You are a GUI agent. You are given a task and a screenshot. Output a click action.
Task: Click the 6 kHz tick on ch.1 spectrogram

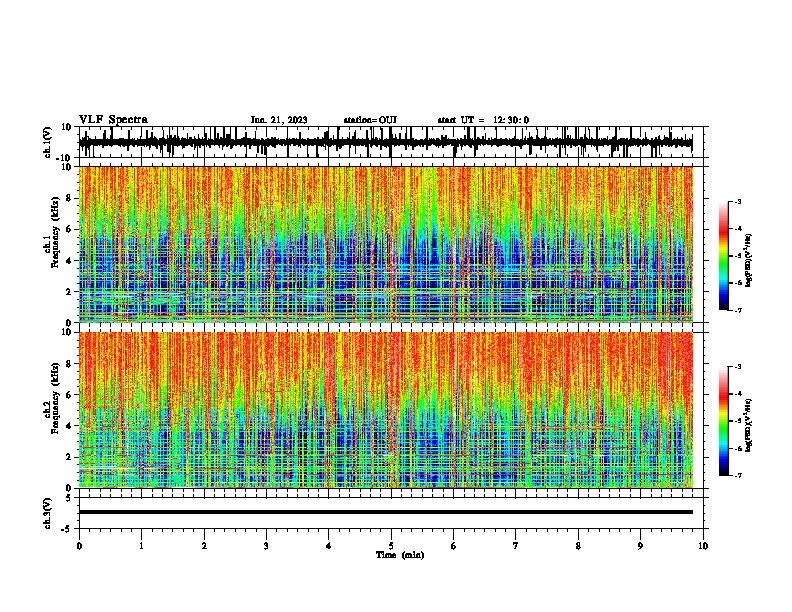click(69, 230)
